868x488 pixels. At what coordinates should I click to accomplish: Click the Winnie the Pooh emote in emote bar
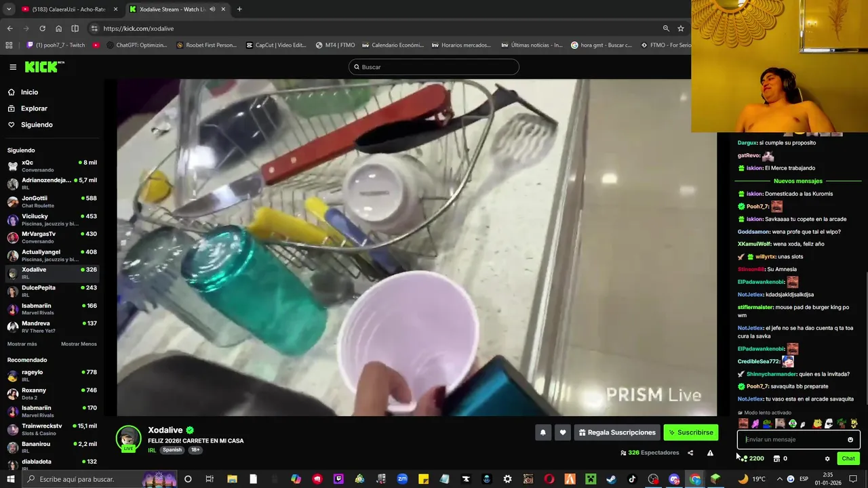[x=818, y=424]
